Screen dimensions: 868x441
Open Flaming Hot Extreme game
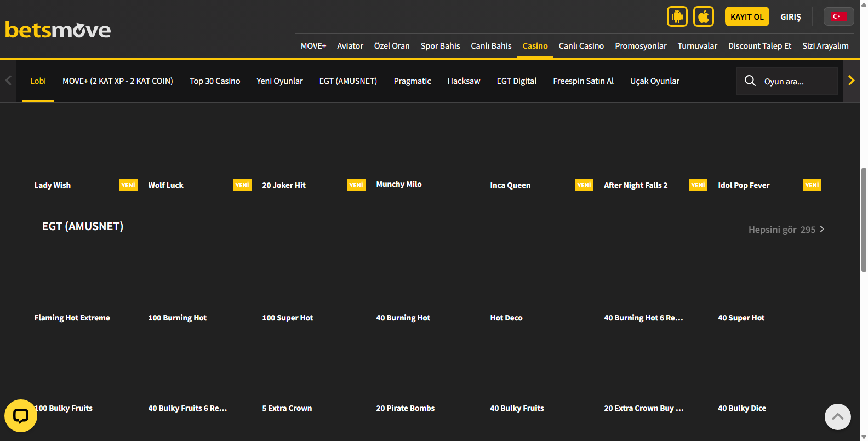[72, 318]
